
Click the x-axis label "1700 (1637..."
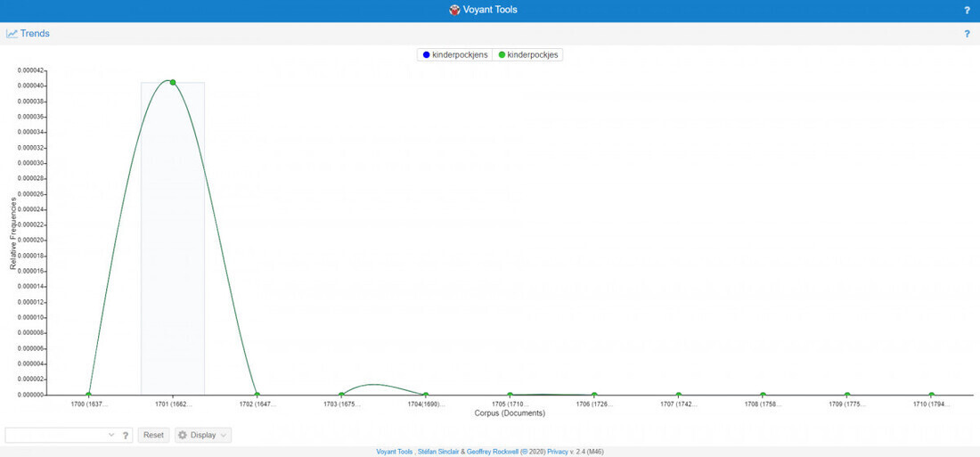point(89,405)
